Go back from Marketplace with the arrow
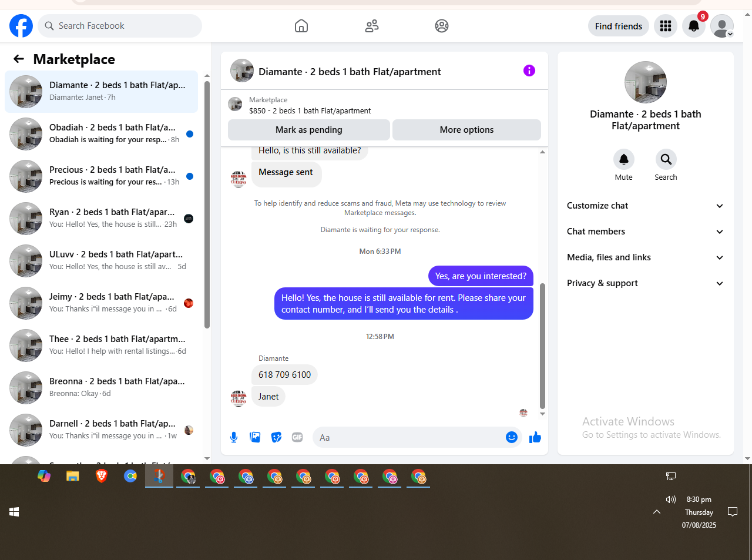752x560 pixels. pos(19,59)
